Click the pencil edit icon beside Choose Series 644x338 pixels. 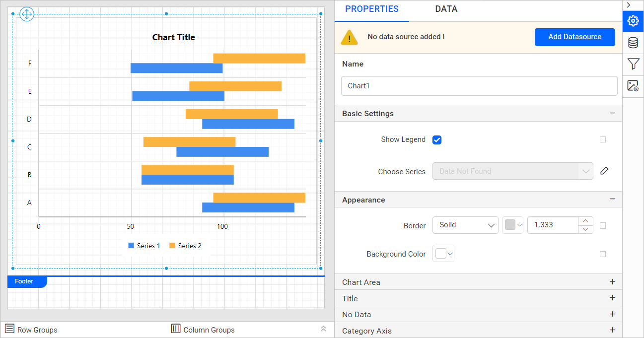click(x=604, y=171)
